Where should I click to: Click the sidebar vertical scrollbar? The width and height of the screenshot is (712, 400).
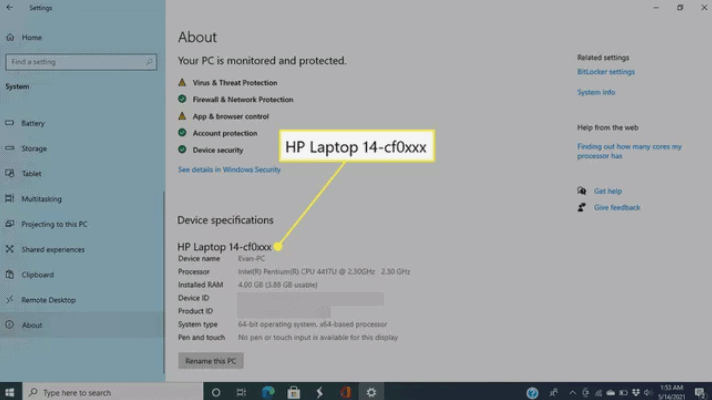pyautogui.click(x=163, y=281)
